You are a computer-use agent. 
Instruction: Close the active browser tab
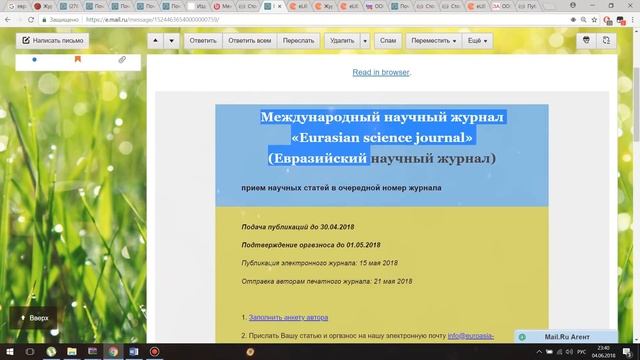point(280,6)
